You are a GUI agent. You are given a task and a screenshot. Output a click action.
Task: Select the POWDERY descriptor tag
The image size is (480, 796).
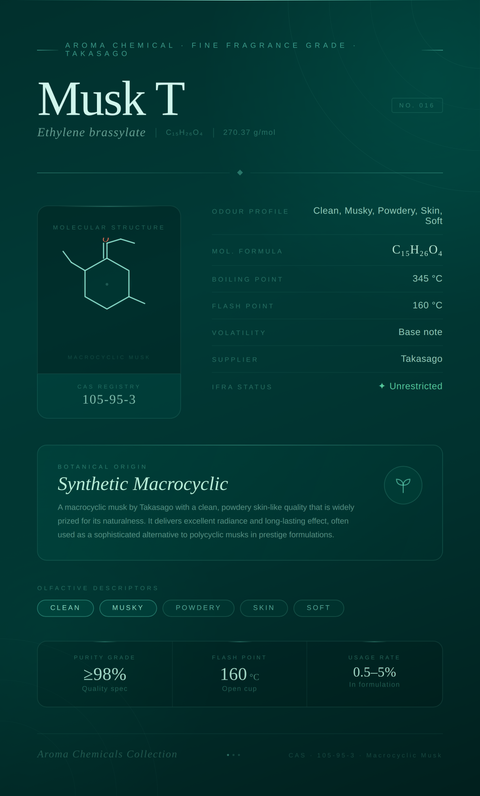(198, 608)
